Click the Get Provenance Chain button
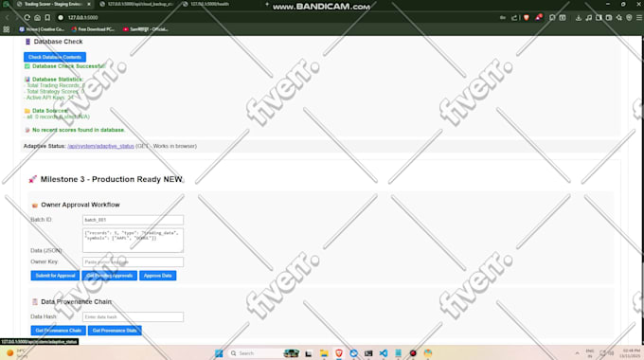Image resolution: width=644 pixels, height=360 pixels. pyautogui.click(x=59, y=331)
